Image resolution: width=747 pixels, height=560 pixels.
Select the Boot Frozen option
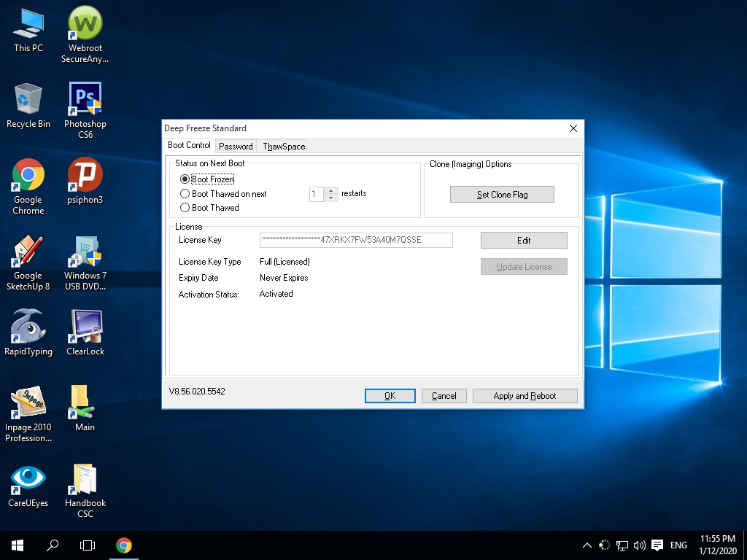coord(207,179)
